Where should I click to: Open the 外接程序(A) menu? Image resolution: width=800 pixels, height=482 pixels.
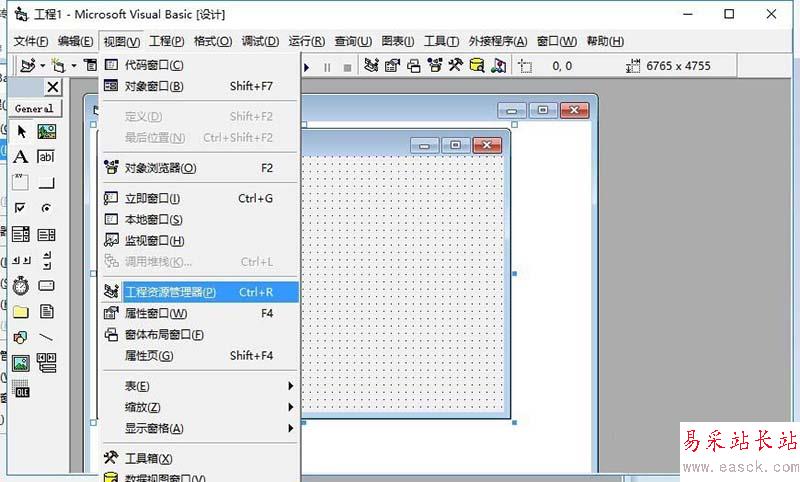click(x=498, y=41)
